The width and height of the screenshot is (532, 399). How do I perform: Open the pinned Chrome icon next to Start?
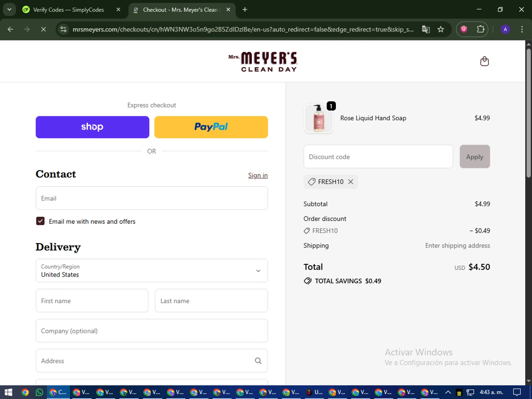25,392
